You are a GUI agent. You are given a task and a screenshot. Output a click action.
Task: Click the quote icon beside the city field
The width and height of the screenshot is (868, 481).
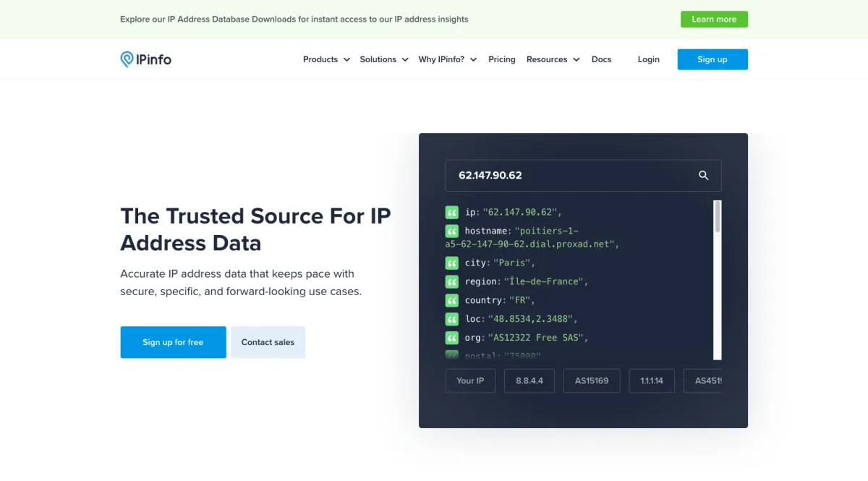pyautogui.click(x=452, y=263)
